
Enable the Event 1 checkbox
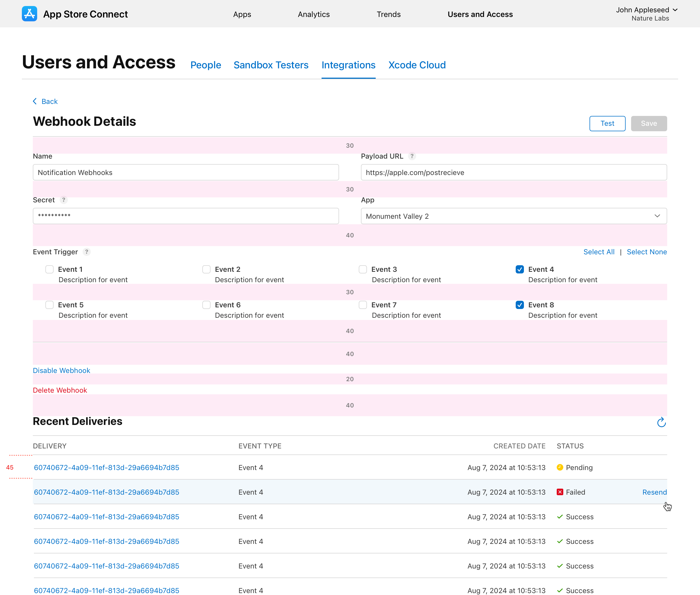(49, 270)
